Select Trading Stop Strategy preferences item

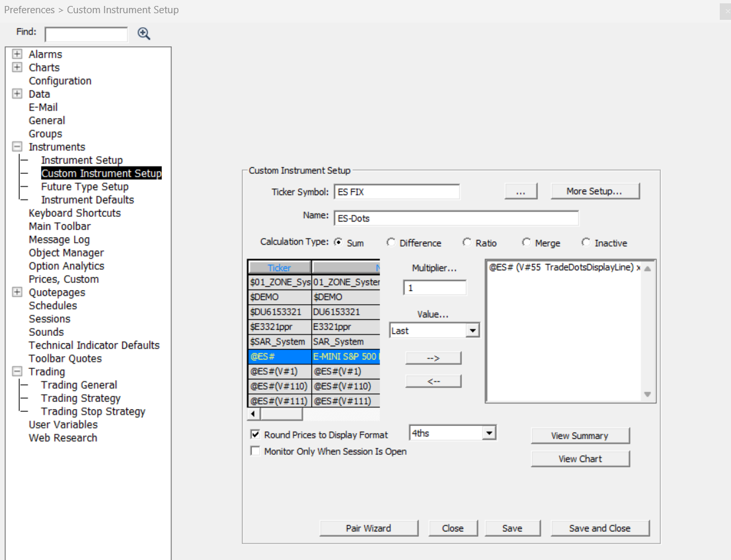tap(93, 411)
